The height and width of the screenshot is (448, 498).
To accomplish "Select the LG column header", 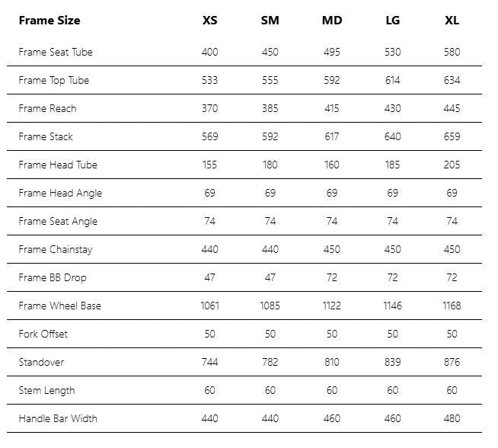I will 392,20.
